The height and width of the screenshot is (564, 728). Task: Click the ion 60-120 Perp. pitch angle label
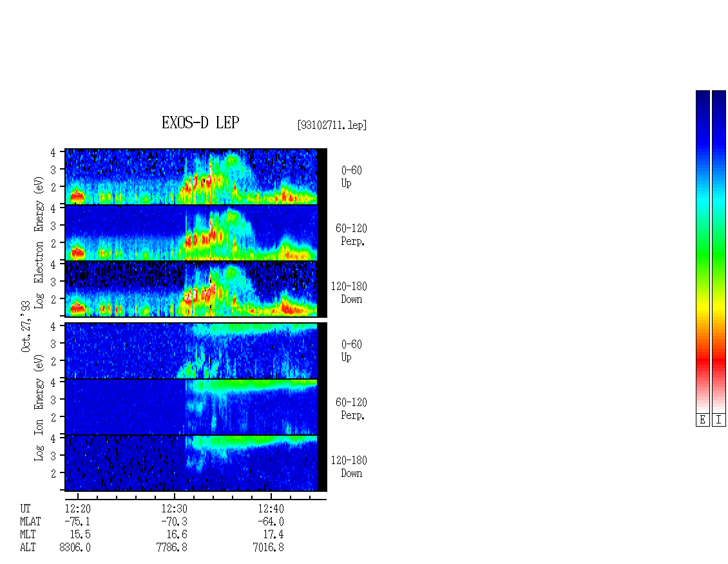(x=351, y=409)
